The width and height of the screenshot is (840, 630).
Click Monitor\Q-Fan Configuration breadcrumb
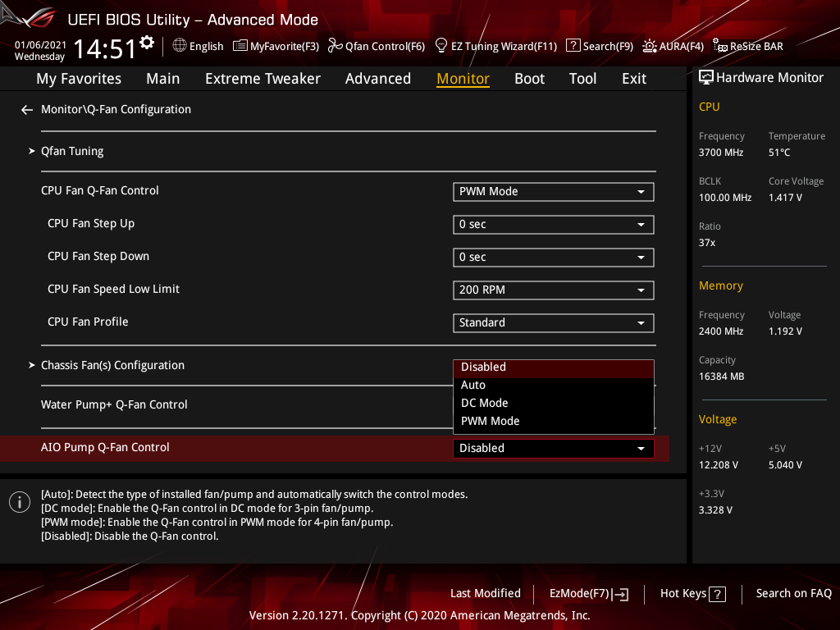(116, 109)
